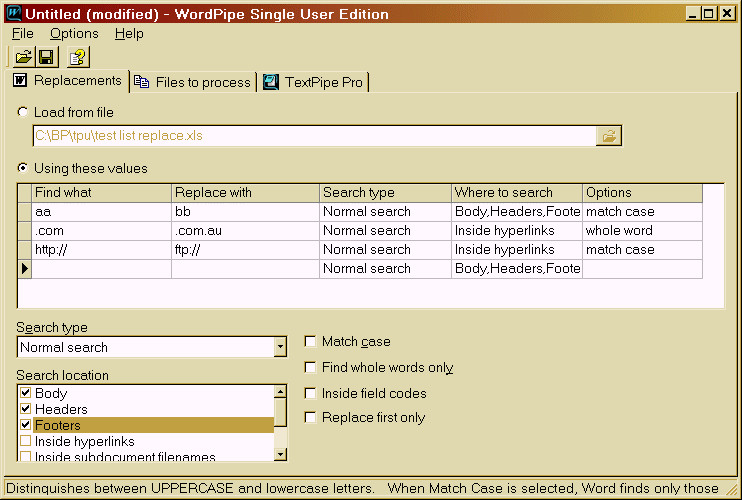Image resolution: width=742 pixels, height=500 pixels.
Task: Select the Load from file radio button
Action: (23, 112)
